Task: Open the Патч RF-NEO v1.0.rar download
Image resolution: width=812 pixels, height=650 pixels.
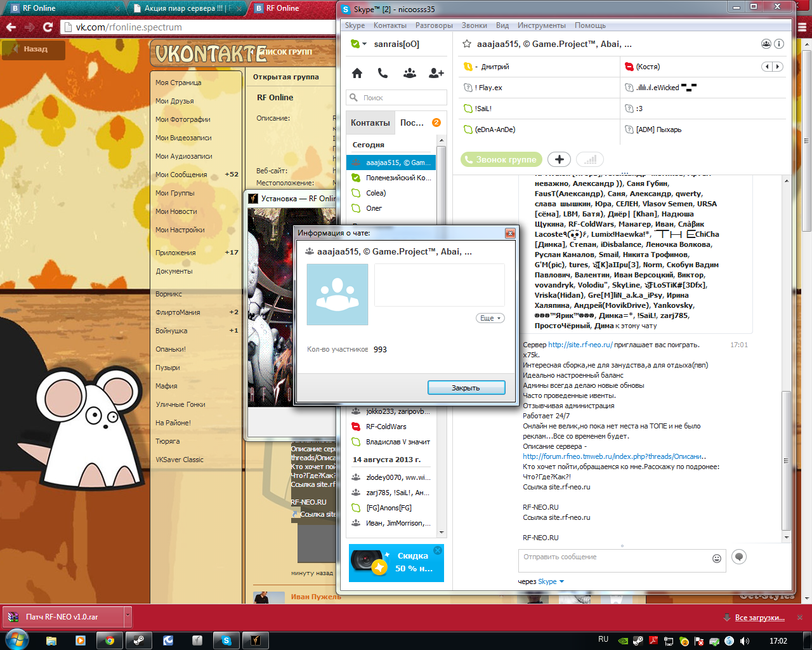Action: pyautogui.click(x=62, y=616)
